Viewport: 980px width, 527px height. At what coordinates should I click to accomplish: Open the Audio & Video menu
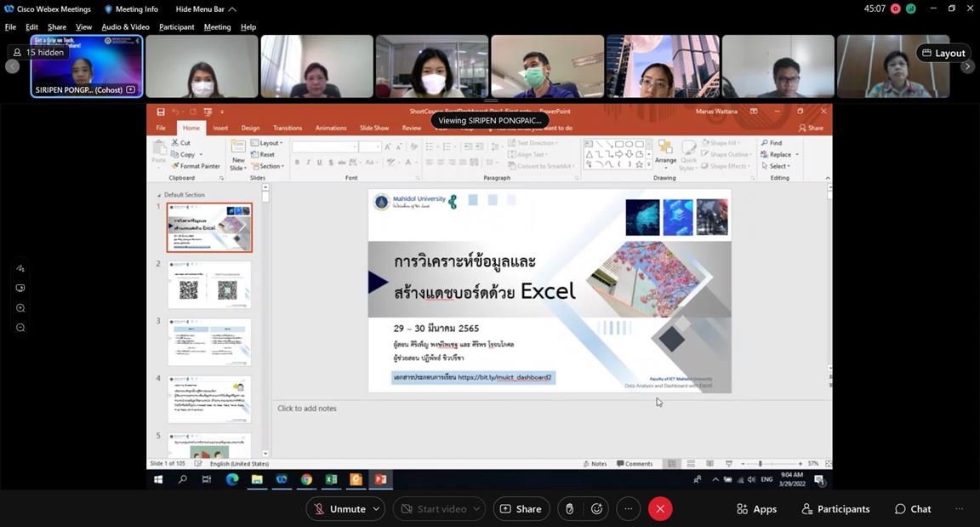125,27
